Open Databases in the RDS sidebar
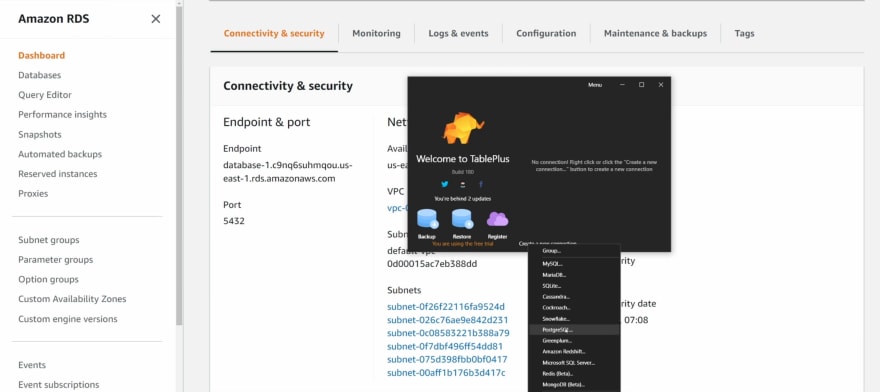This screenshot has height=392, width=880. pos(39,75)
